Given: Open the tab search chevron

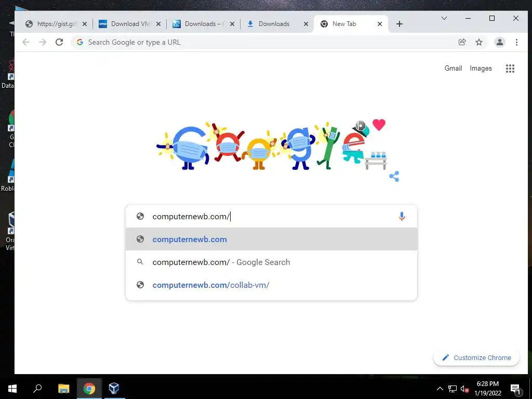Looking at the screenshot, I should (x=444, y=18).
